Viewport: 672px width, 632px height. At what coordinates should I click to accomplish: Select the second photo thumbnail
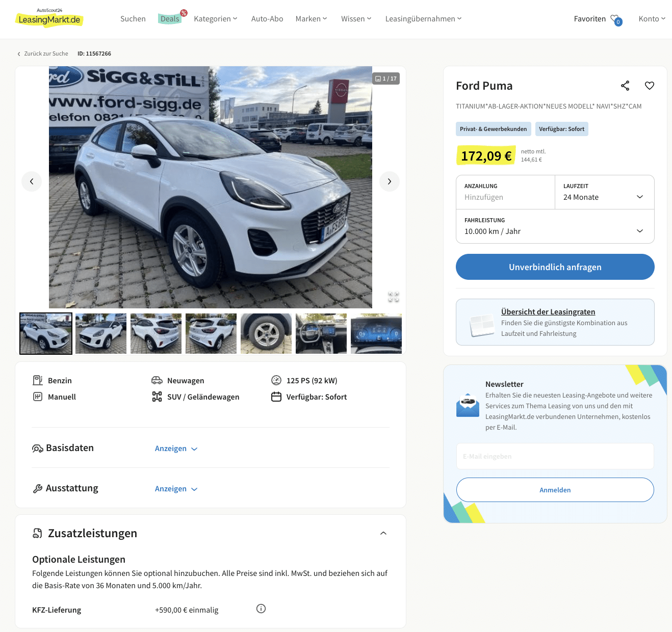101,333
